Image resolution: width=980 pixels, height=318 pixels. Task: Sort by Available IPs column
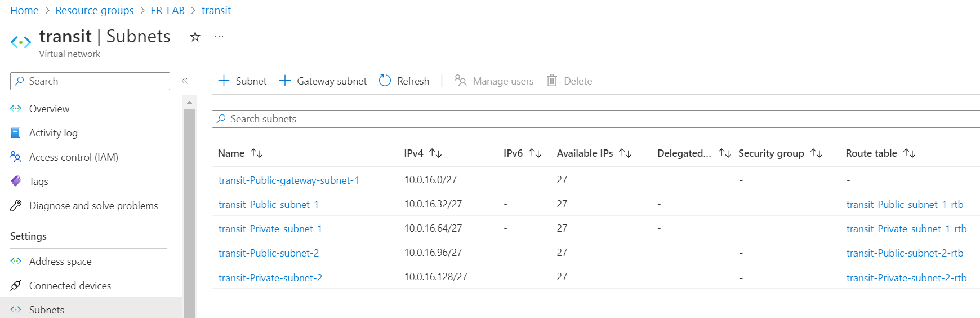[625, 153]
